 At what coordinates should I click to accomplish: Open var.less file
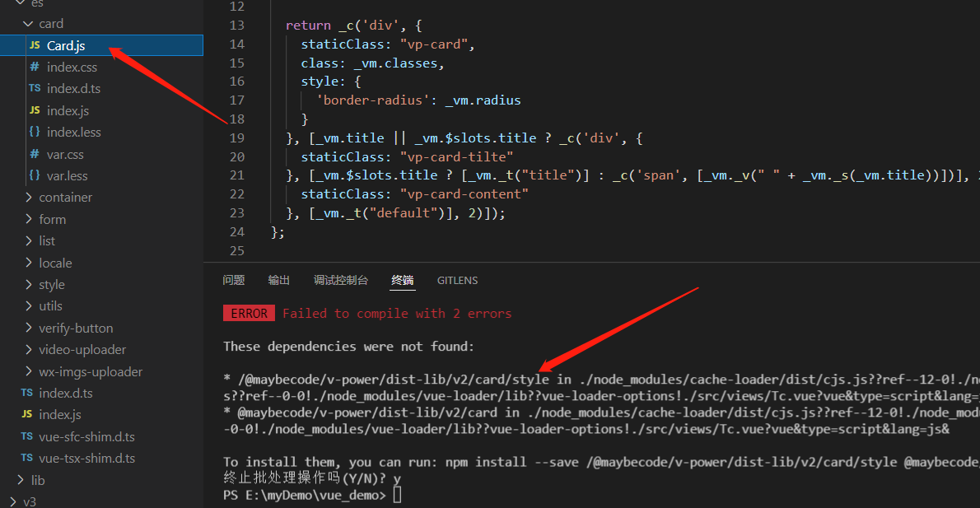67,176
